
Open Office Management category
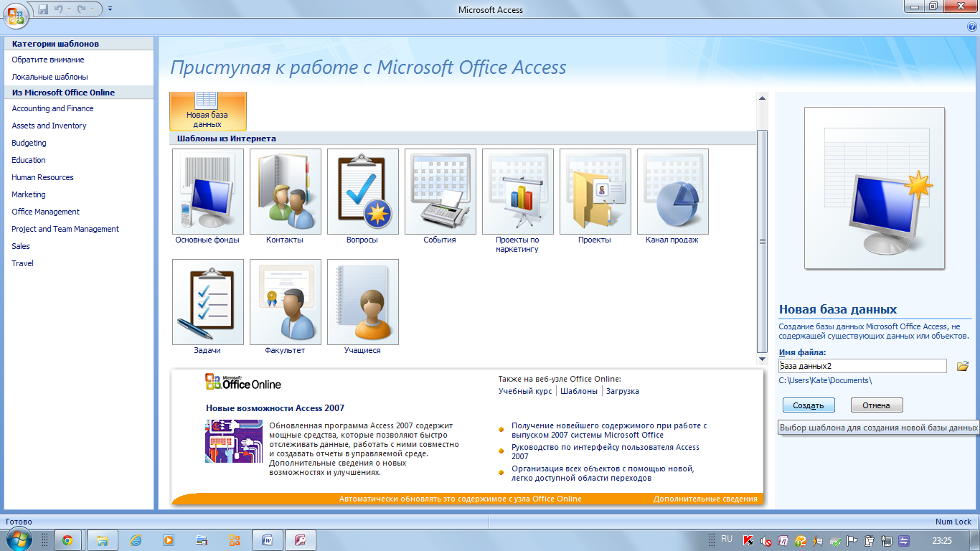[x=45, y=212]
